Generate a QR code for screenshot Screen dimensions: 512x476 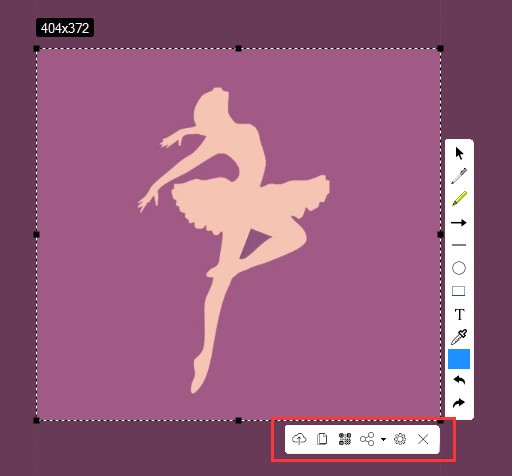345,439
